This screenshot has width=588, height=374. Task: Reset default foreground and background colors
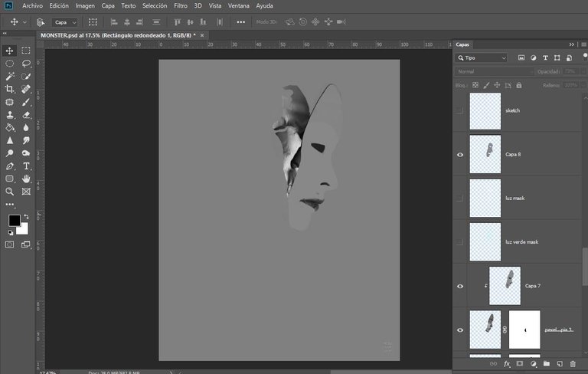click(x=11, y=233)
